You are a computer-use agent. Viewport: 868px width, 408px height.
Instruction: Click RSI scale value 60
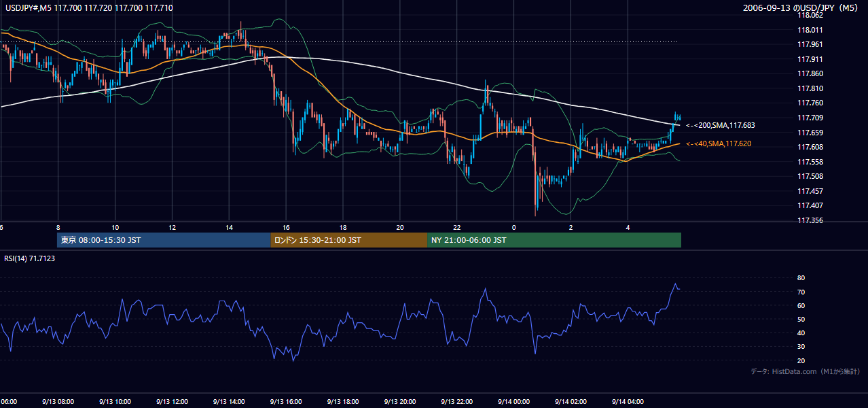[801, 305]
